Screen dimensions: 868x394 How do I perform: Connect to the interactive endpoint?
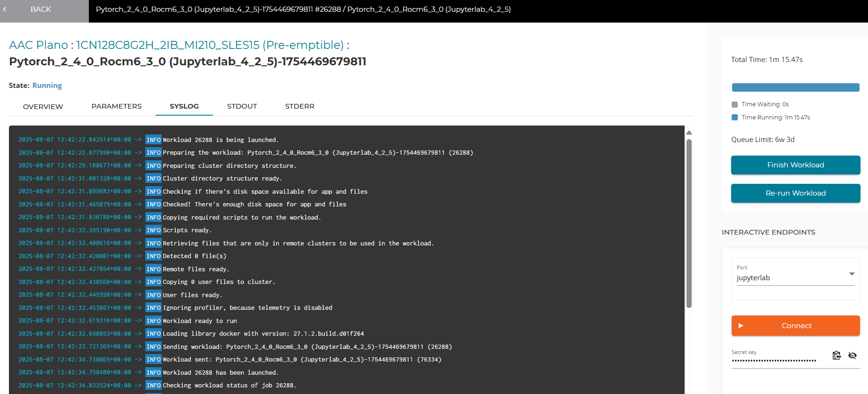click(796, 325)
